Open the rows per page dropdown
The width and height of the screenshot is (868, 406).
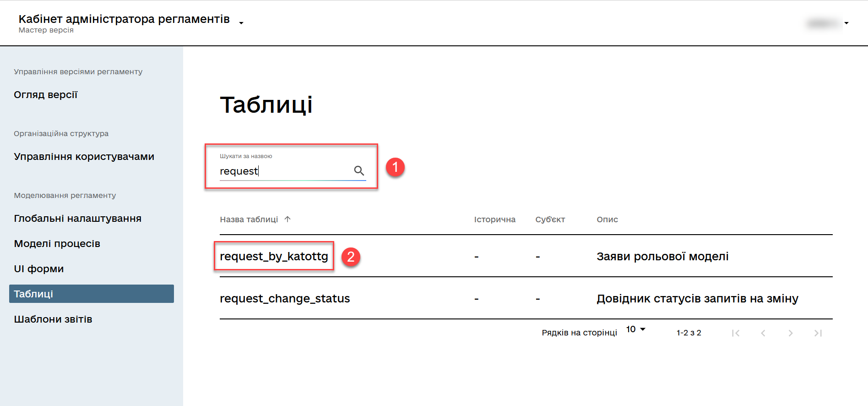click(x=636, y=329)
